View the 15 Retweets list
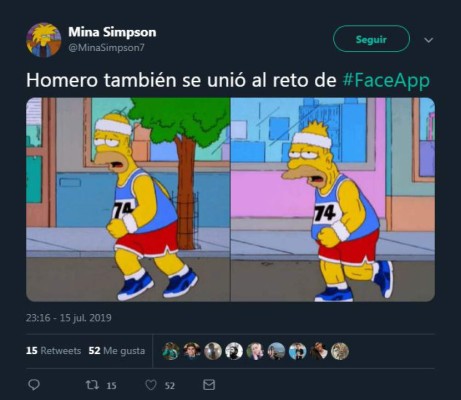461x400 pixels. (53, 351)
